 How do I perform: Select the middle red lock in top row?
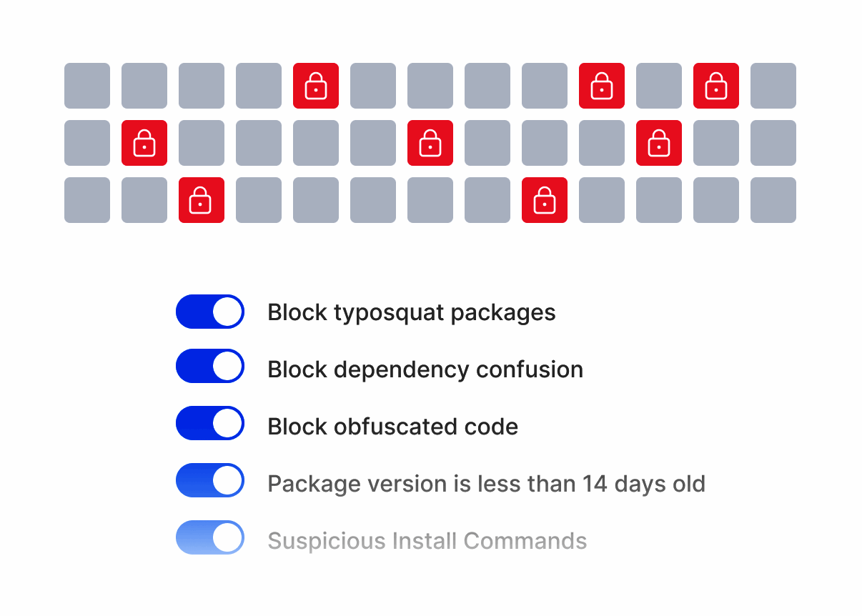(602, 86)
